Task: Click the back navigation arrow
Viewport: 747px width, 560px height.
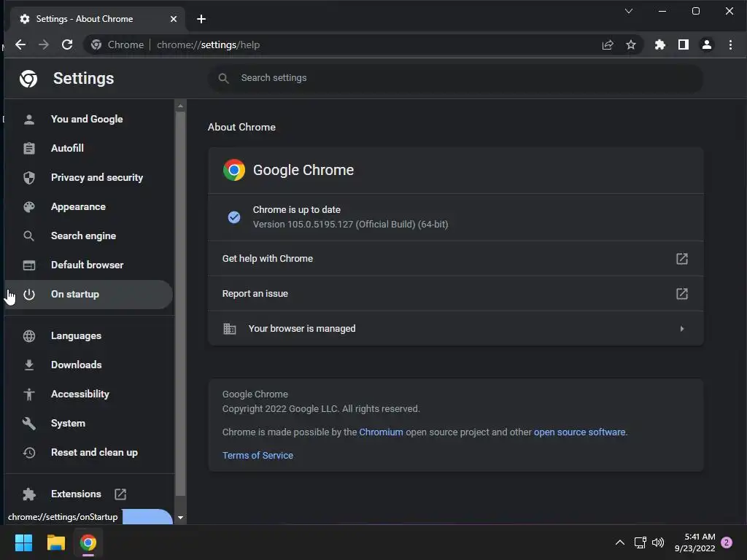Action: (x=20, y=44)
